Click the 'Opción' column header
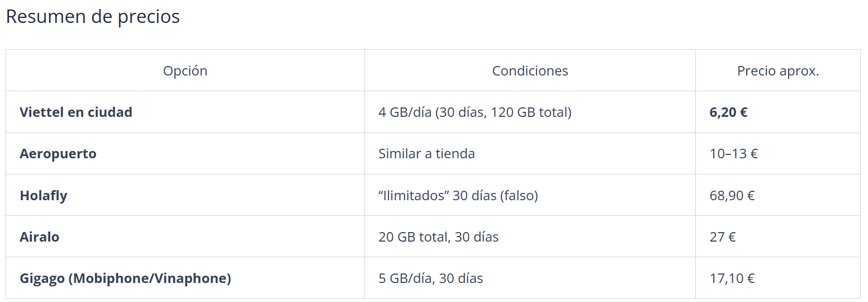 185,71
